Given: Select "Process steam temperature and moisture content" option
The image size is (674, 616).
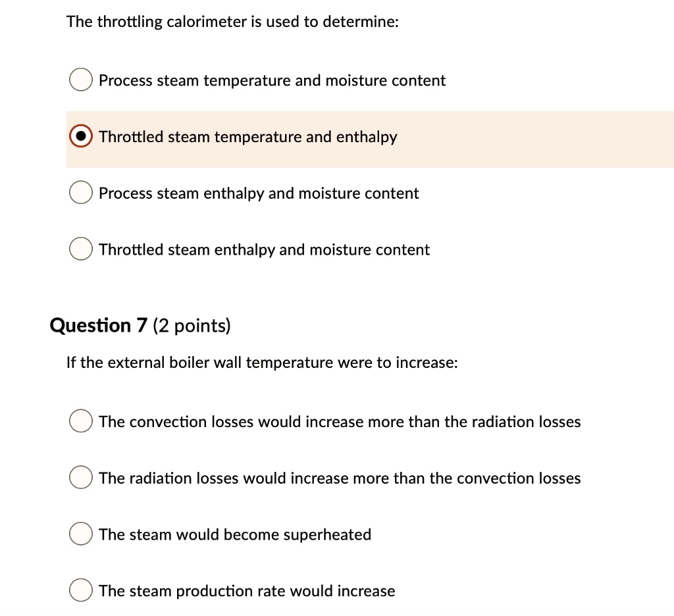Looking at the screenshot, I should point(80,79).
